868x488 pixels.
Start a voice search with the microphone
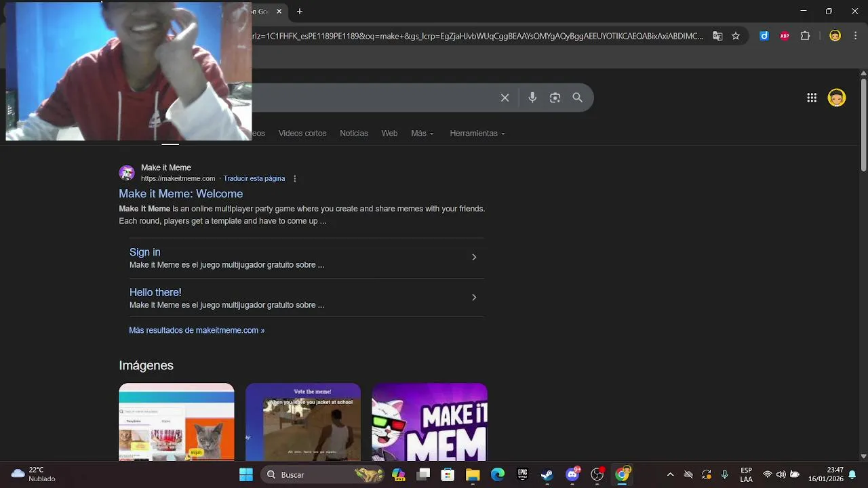tap(532, 98)
